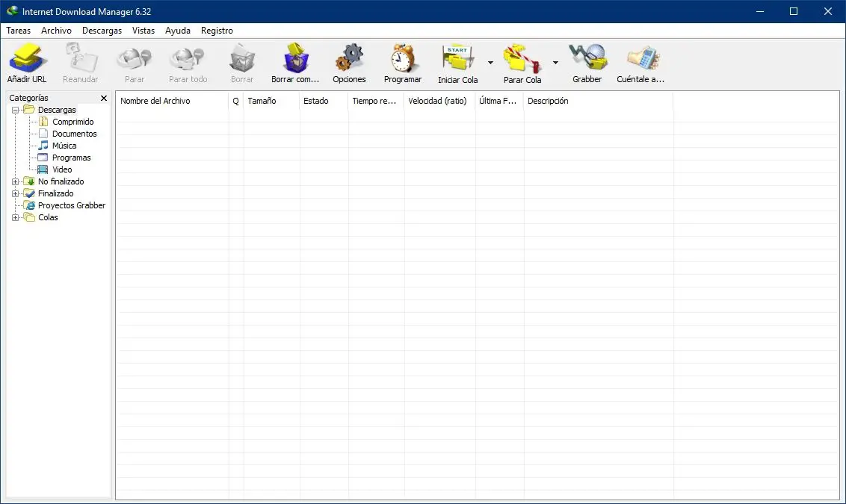The width and height of the screenshot is (846, 504).
Task: Select the Comprimido category icon
Action: click(43, 122)
